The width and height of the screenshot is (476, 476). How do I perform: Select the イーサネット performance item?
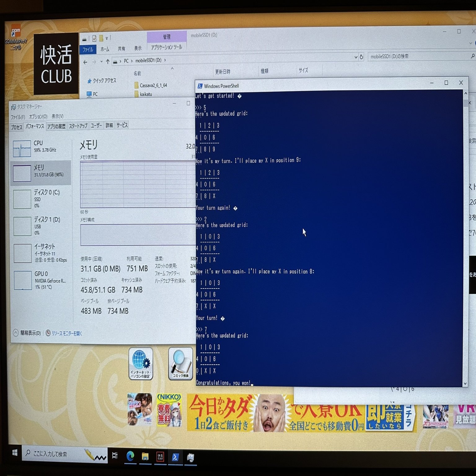click(41, 253)
